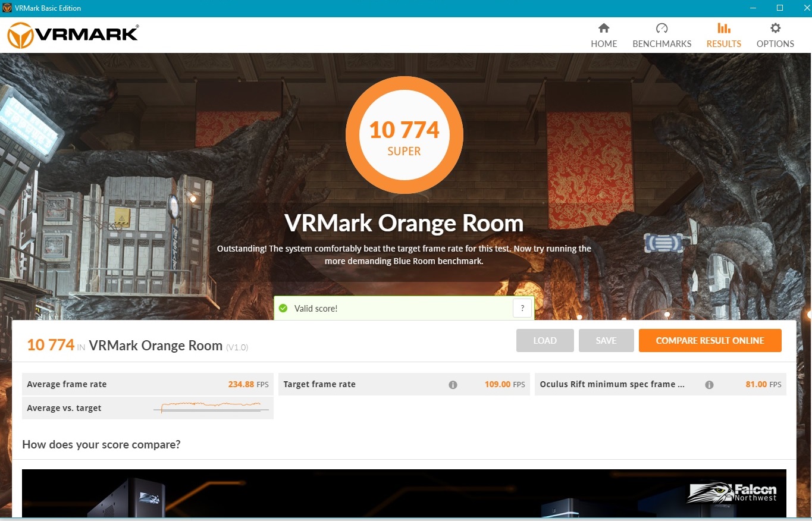Viewport: 812px width, 521px height.
Task: Click the green valid score checkmark
Action: coord(283,308)
